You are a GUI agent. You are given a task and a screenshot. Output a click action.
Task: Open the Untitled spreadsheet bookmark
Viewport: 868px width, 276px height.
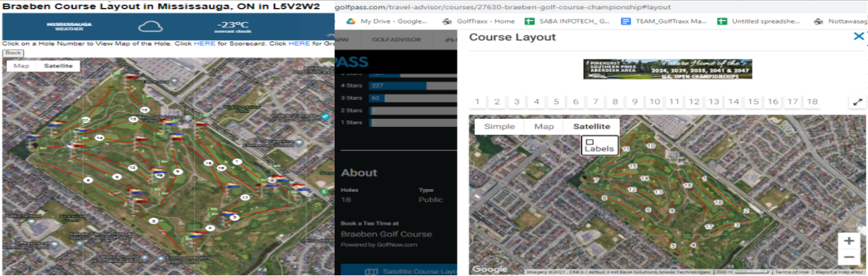[x=762, y=21]
